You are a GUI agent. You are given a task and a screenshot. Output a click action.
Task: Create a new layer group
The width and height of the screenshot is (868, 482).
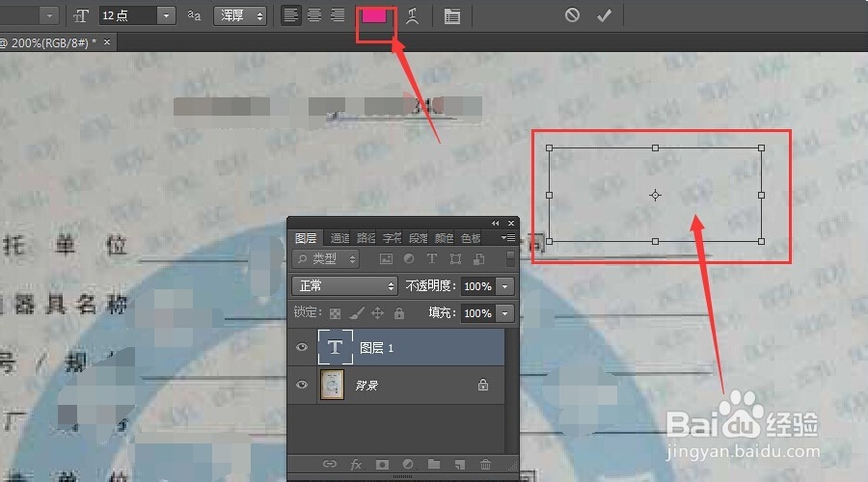pos(434,464)
